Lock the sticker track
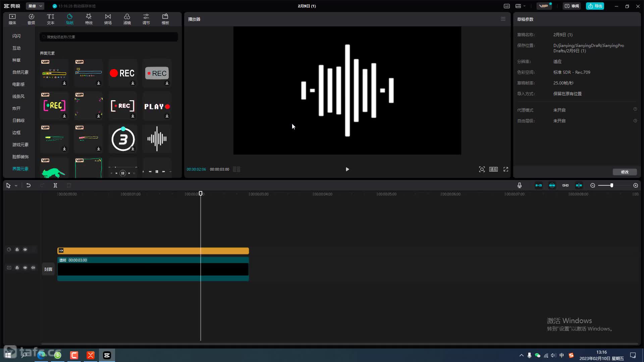 [17, 249]
